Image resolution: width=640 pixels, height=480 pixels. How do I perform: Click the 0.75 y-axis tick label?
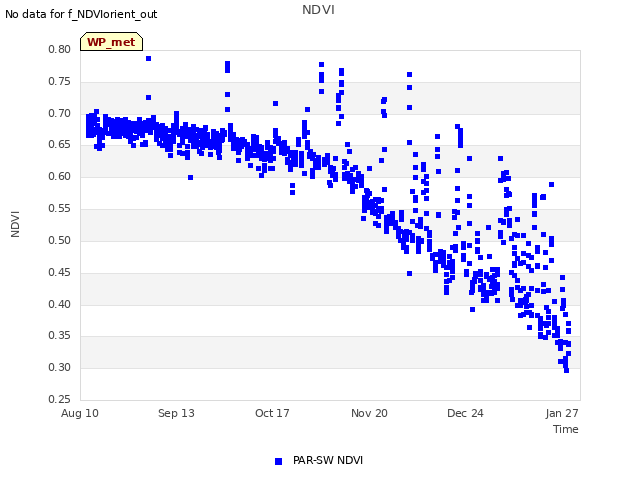pyautogui.click(x=60, y=81)
